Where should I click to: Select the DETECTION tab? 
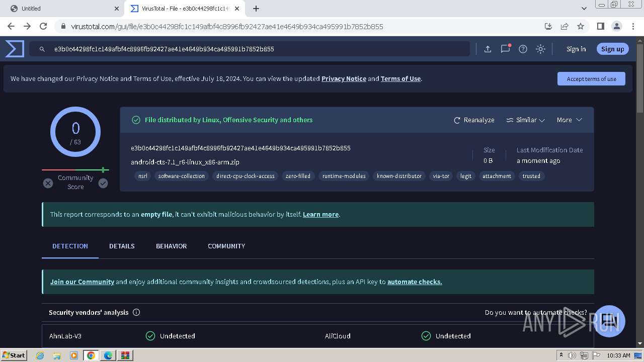tap(70, 246)
